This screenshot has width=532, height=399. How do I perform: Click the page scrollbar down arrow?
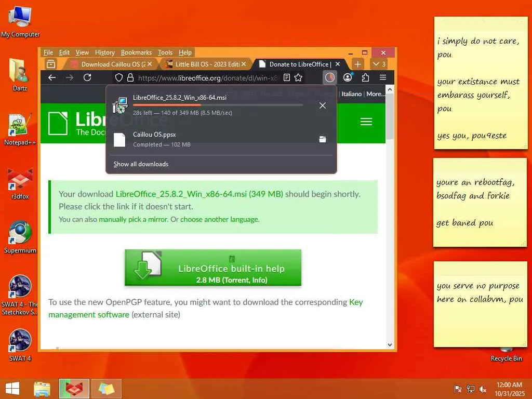click(x=390, y=344)
